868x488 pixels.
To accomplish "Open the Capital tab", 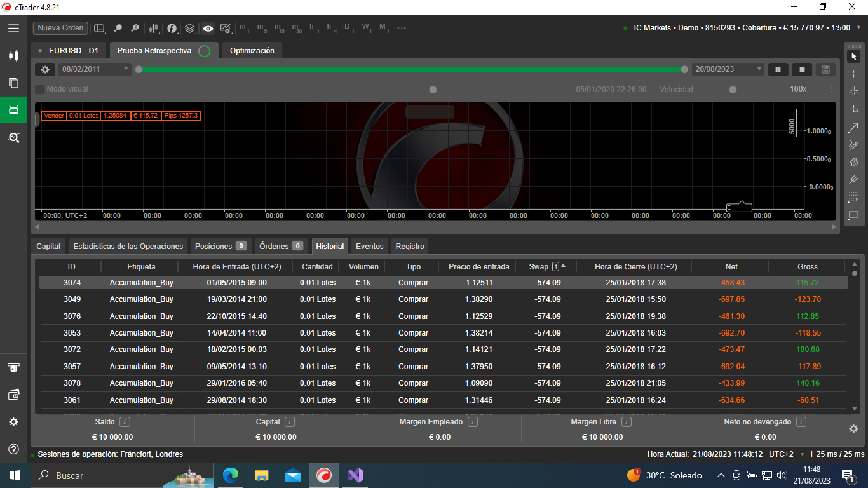I will tap(48, 246).
